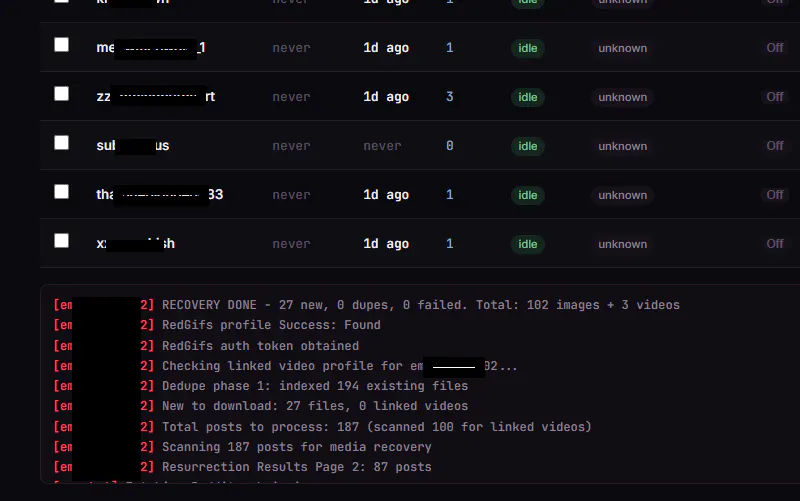Select the idle status of the tha…33 row
This screenshot has height=501, width=800.
[x=528, y=195]
